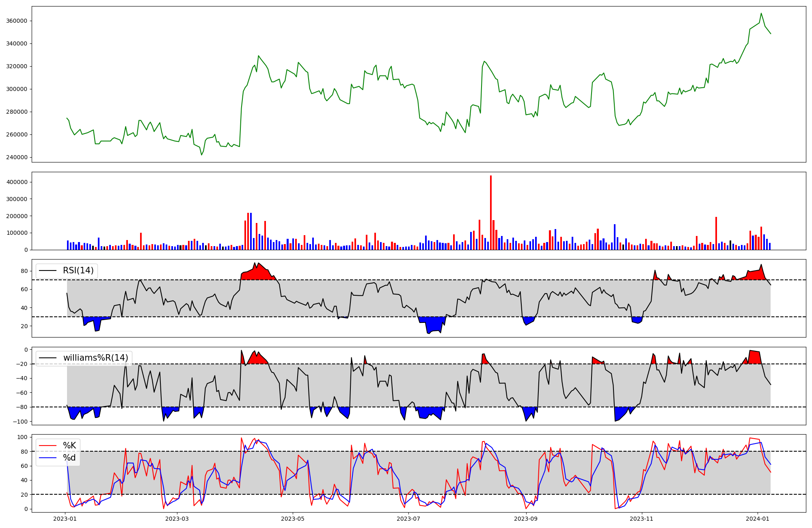
Task: Click the highest peak of green price line
Action: (761, 13)
